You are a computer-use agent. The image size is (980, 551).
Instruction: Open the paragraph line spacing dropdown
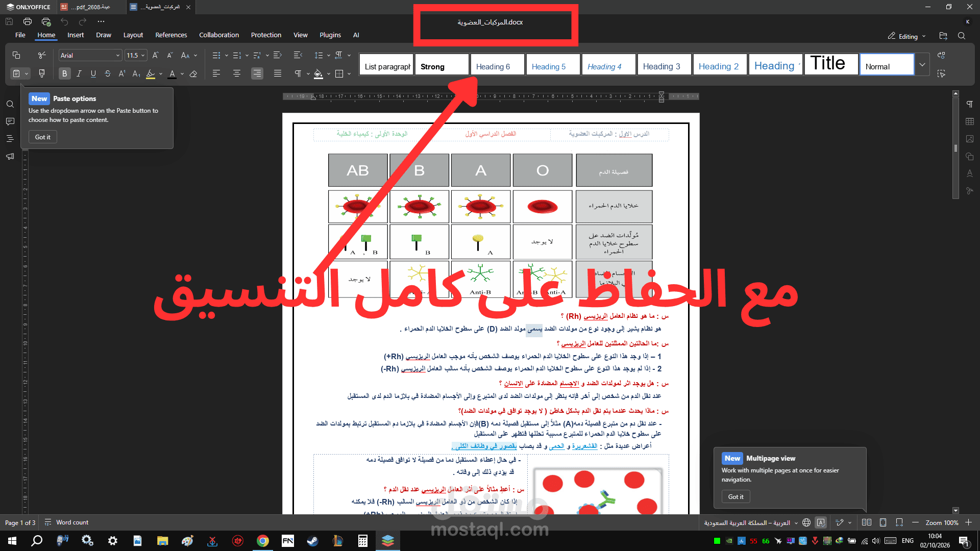[323, 55]
